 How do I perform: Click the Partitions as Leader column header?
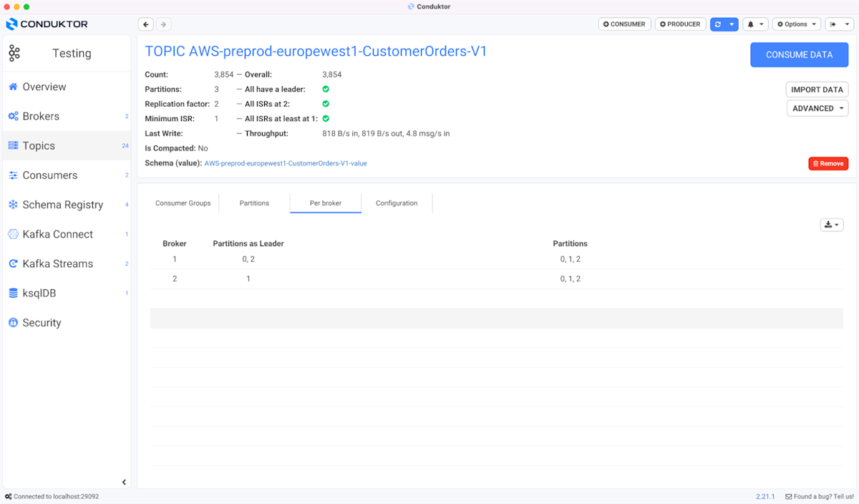[248, 243]
